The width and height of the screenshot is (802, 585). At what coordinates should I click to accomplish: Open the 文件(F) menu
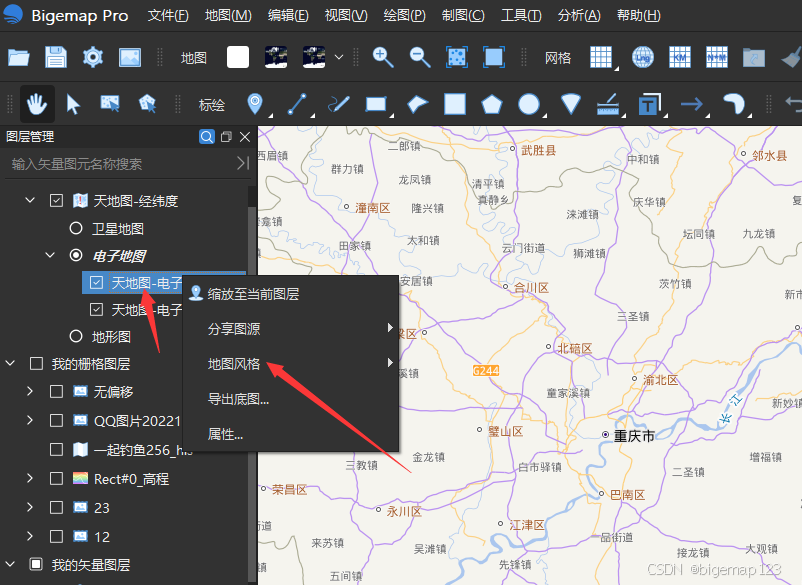168,16
